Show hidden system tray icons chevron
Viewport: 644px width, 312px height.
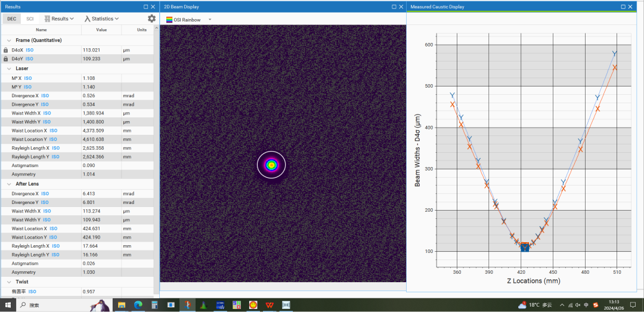(562, 305)
